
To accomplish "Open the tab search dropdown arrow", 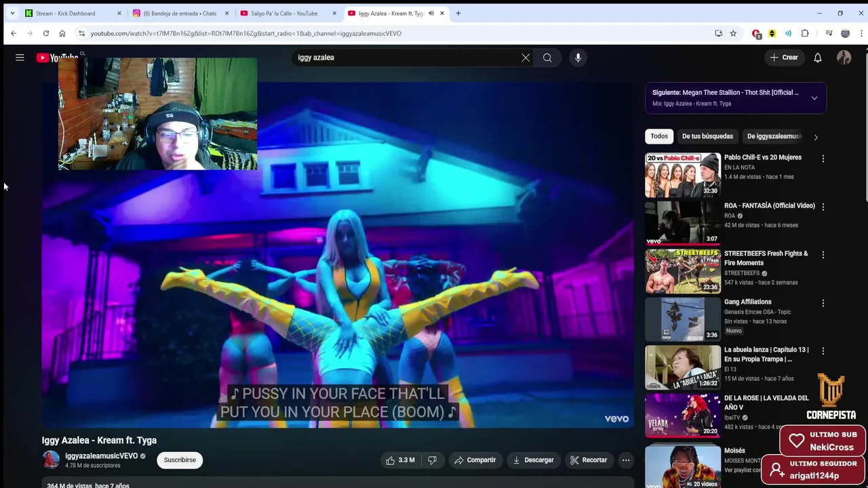I will click(x=12, y=14).
